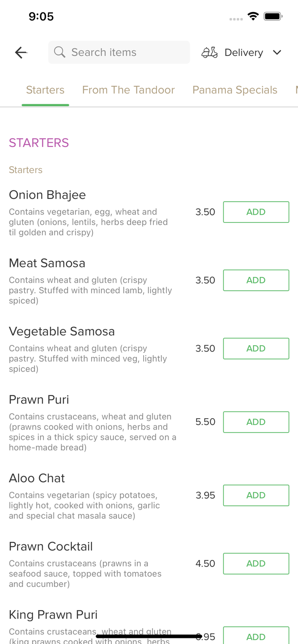Tap the delivery scooter icon
This screenshot has height=644, width=298.
(209, 52)
